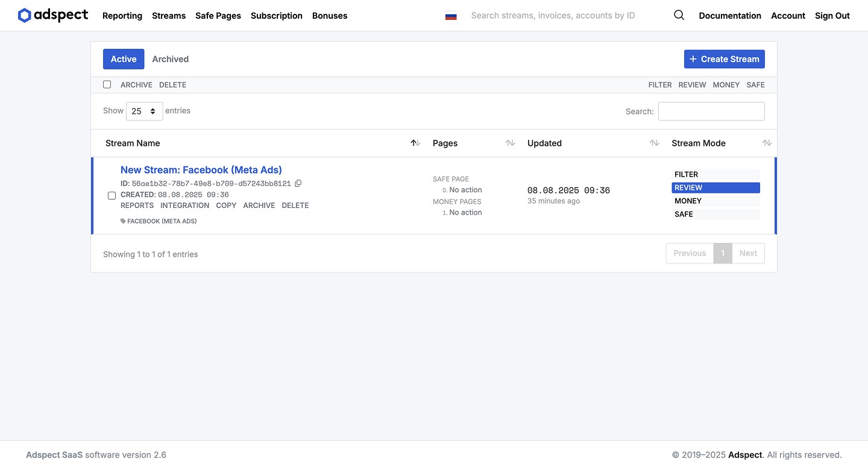Viewport: 868px width, 469px height.
Task: Sort by Stream Name column arrows
Action: coord(415,143)
